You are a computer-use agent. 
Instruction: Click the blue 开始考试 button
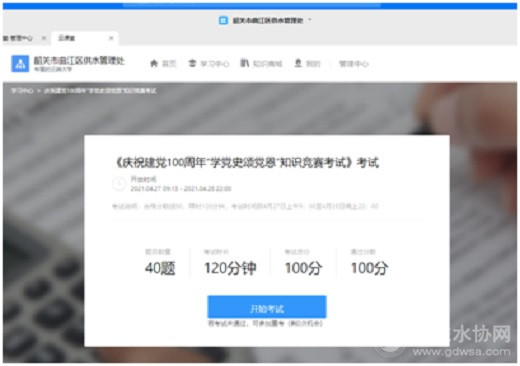pyautogui.click(x=267, y=307)
